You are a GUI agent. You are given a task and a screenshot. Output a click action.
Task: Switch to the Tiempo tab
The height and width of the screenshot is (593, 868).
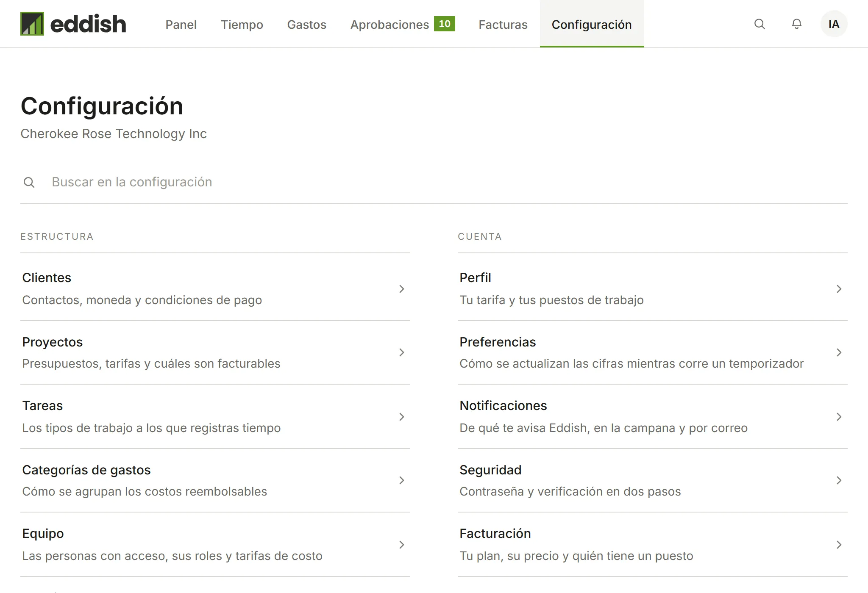pos(242,24)
